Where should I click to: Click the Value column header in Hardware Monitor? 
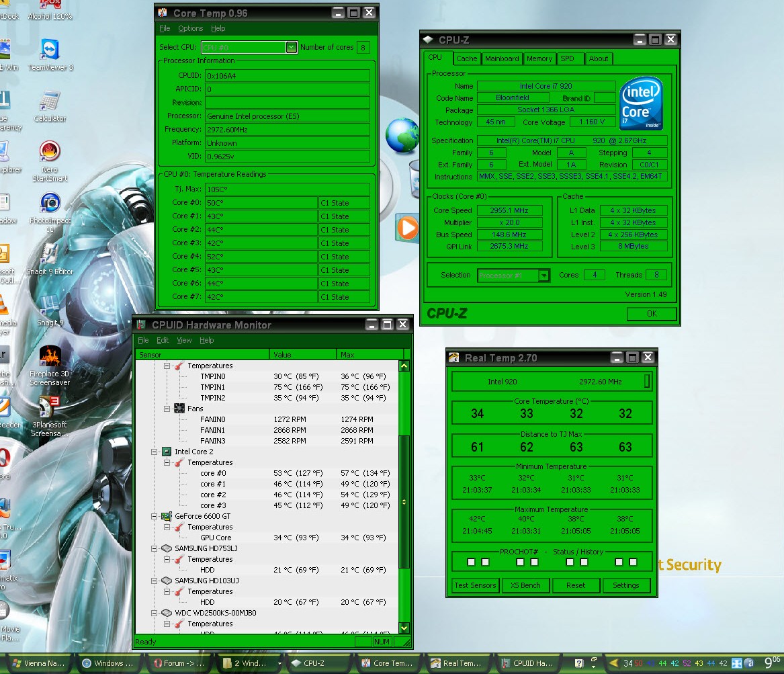pyautogui.click(x=302, y=355)
